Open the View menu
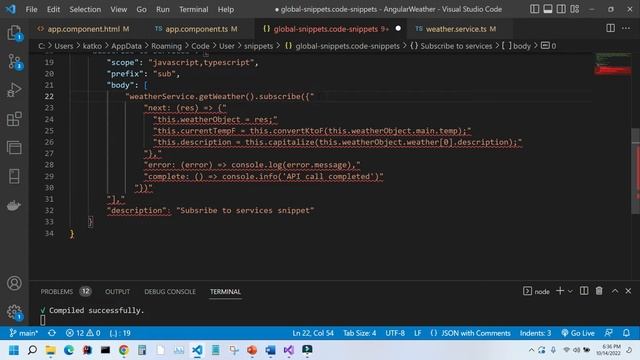This screenshot has width=640, height=360. [x=118, y=9]
